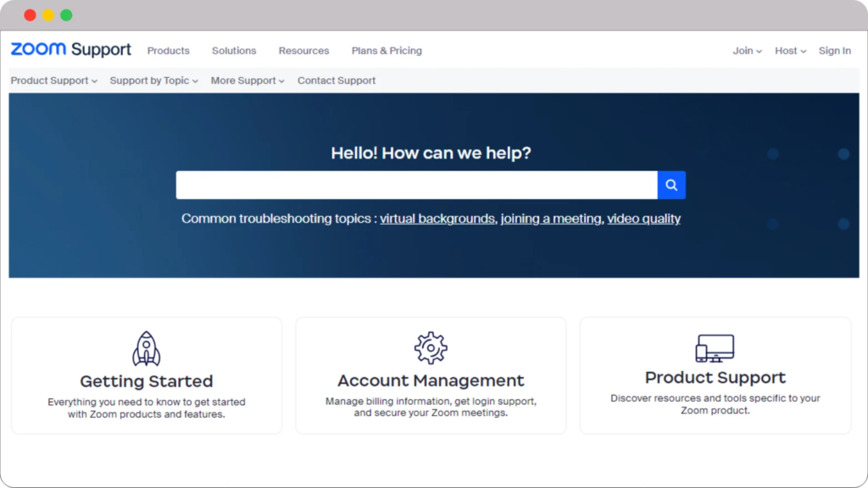The height and width of the screenshot is (488, 868).
Task: Click the rocket icon for Getting Started
Action: [x=146, y=347]
